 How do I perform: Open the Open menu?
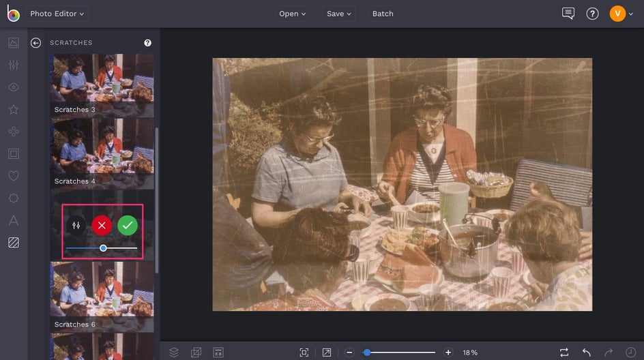[292, 14]
